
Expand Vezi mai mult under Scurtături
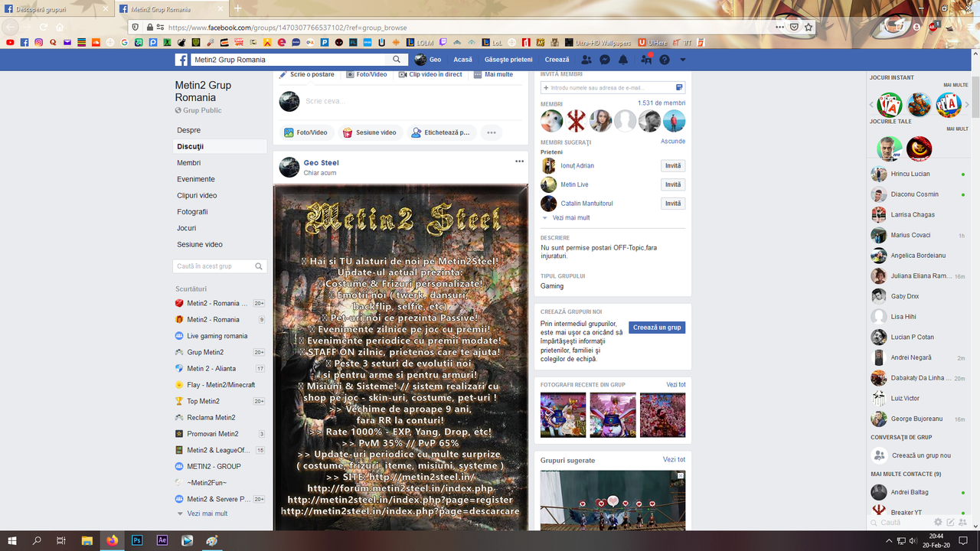(207, 514)
